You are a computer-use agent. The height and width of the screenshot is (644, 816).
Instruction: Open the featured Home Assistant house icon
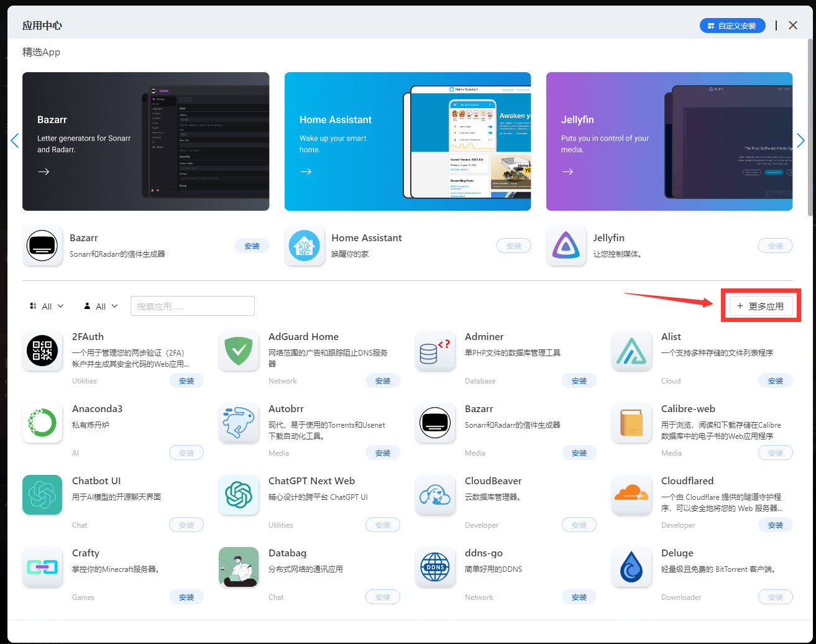click(305, 246)
